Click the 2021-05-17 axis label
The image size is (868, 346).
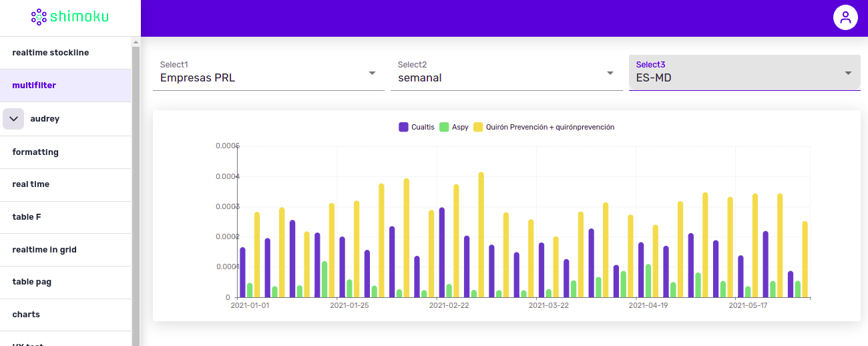click(x=748, y=305)
